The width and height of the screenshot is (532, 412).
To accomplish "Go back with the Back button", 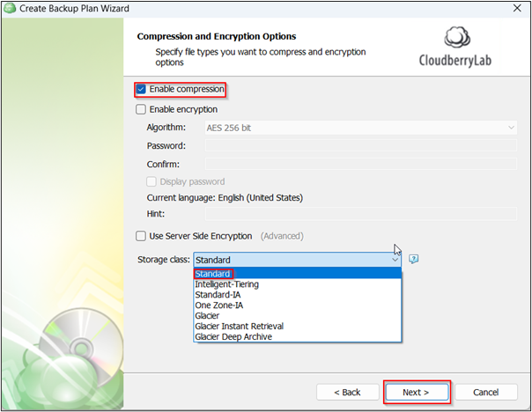I will click(346, 392).
